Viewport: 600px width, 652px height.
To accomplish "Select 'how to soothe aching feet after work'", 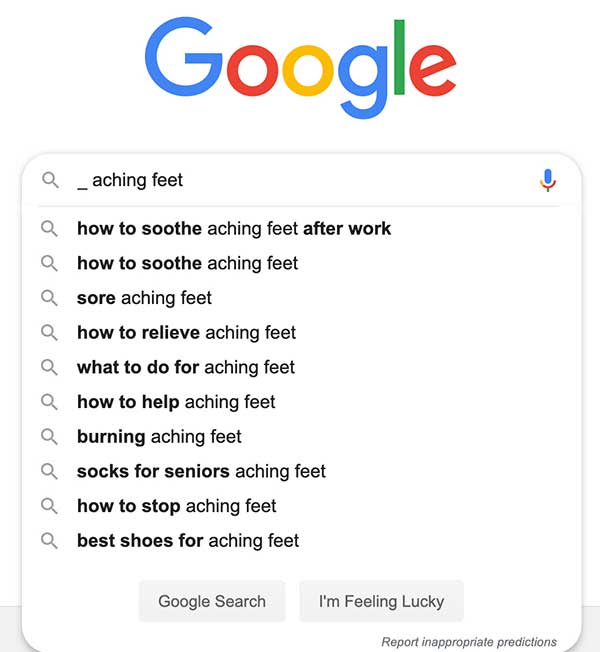I will [x=301, y=229].
